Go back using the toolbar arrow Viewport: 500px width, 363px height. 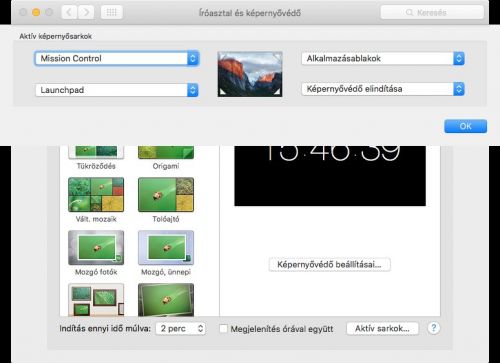69,13
